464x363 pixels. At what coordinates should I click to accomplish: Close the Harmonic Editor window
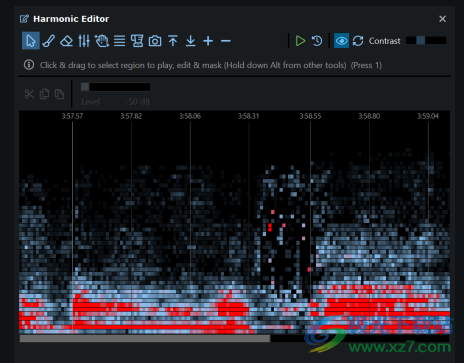pos(442,19)
